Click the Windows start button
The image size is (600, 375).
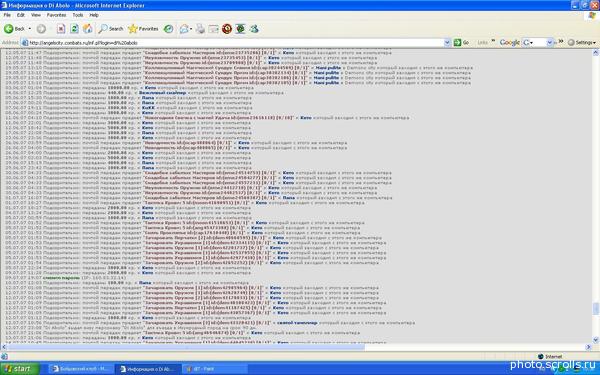tap(20, 369)
